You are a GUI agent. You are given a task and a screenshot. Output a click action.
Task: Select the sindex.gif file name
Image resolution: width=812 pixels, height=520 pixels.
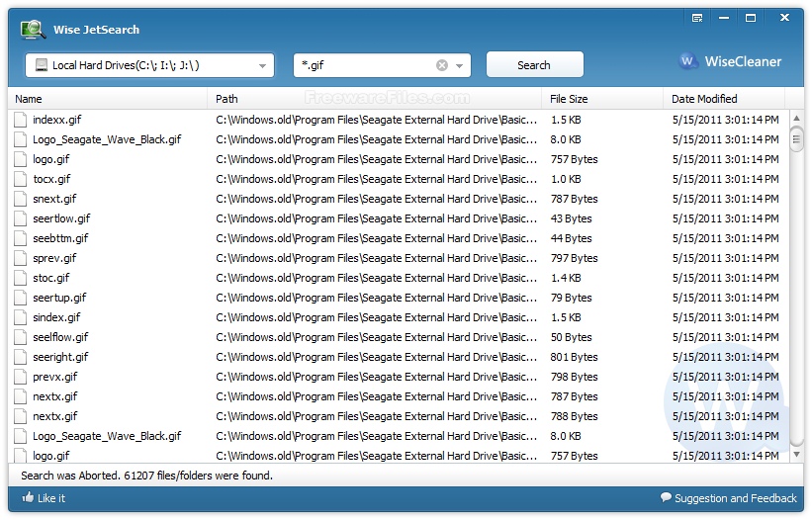tap(56, 317)
